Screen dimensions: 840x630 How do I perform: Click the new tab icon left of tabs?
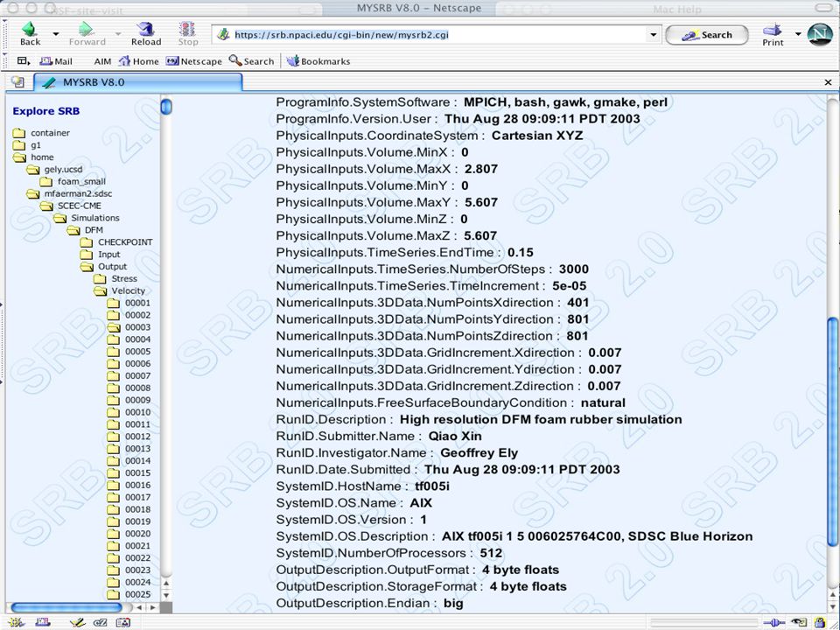click(x=17, y=82)
